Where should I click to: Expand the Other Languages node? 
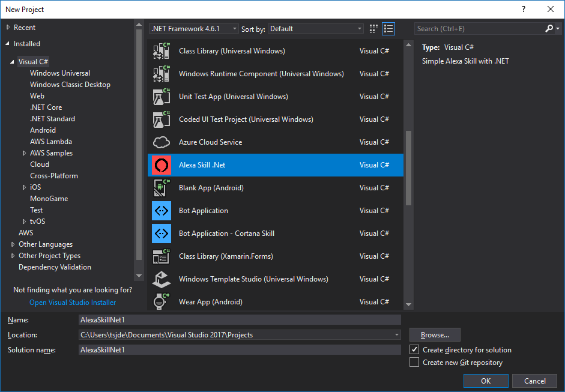click(13, 244)
